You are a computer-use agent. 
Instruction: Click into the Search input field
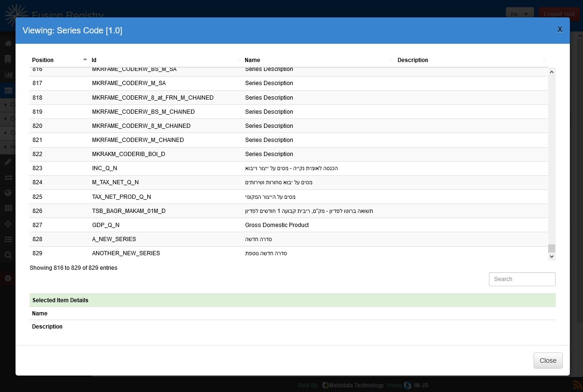click(x=522, y=279)
